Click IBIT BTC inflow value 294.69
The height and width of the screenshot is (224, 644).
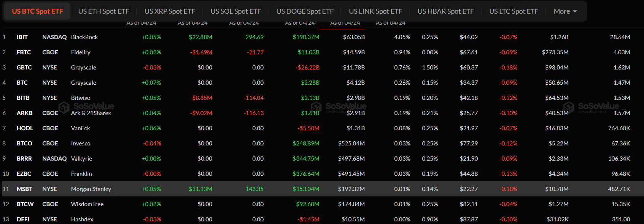[x=254, y=37]
